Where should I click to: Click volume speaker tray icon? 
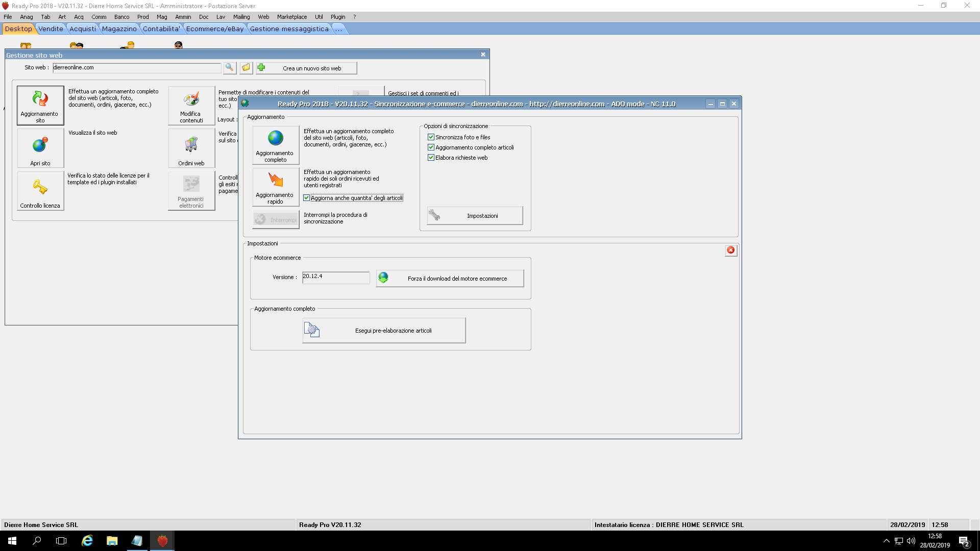pos(911,541)
